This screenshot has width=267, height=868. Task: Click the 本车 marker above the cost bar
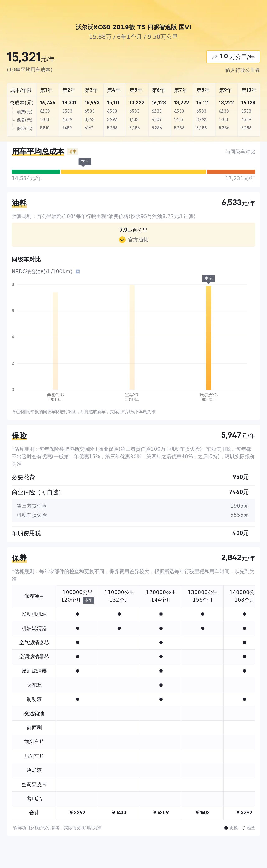click(85, 162)
